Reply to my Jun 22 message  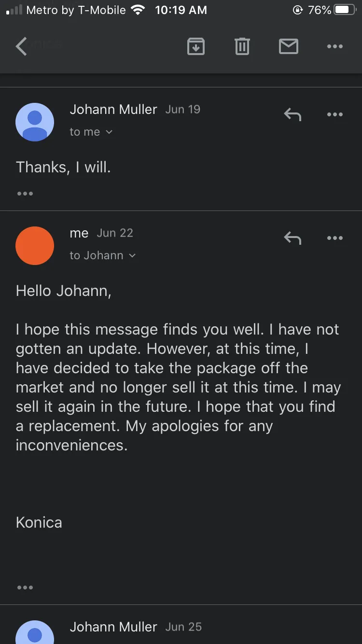coord(292,238)
